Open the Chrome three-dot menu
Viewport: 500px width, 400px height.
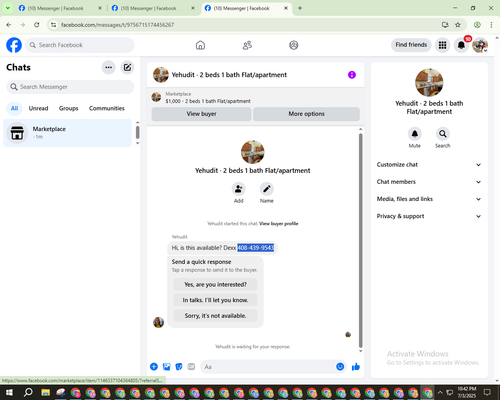click(491, 25)
